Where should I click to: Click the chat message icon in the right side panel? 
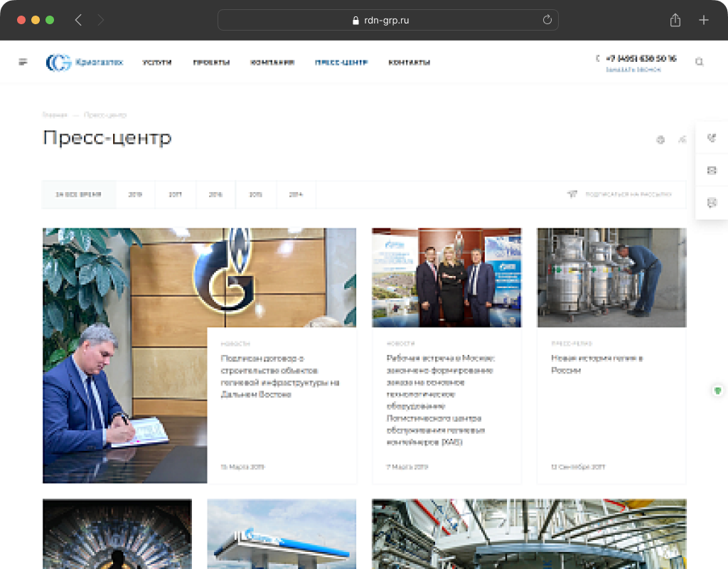pos(712,203)
